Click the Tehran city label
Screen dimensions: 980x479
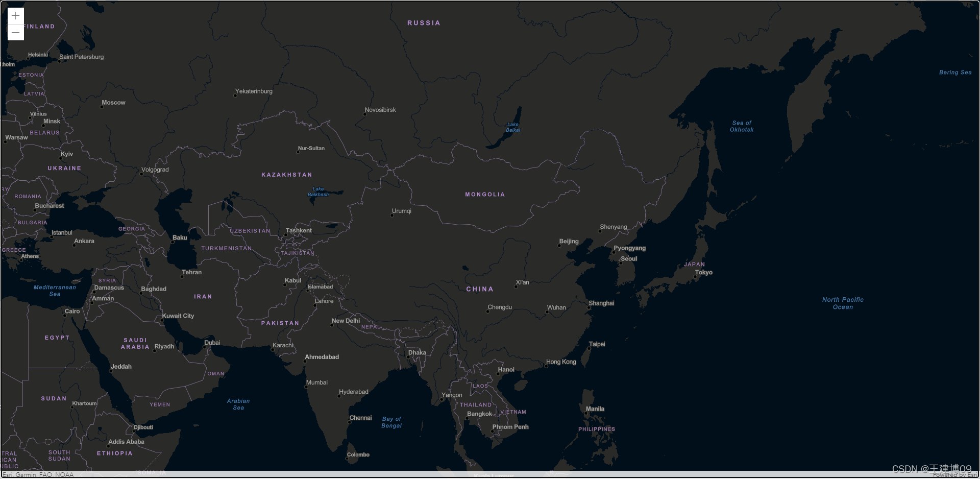192,273
